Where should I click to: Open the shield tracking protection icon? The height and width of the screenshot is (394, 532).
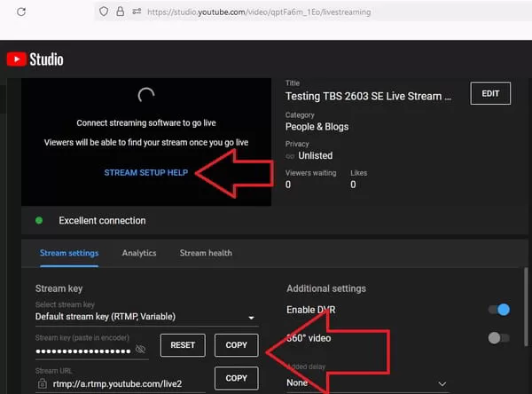coord(104,12)
